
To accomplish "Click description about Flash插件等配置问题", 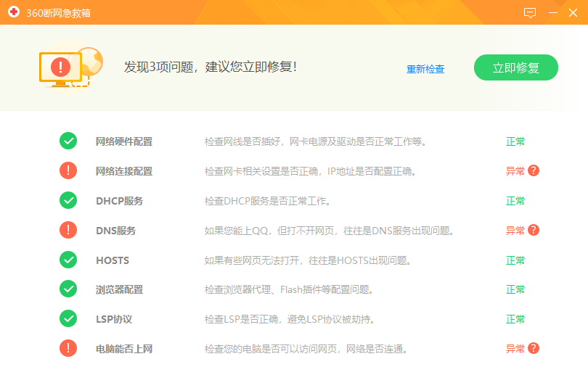I will point(289,289).
